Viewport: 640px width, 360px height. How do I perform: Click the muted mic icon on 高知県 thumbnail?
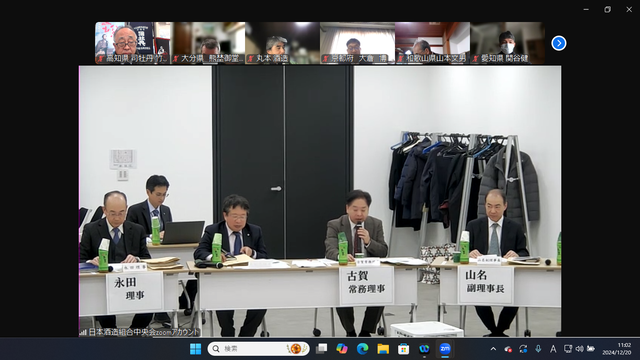pyautogui.click(x=101, y=59)
